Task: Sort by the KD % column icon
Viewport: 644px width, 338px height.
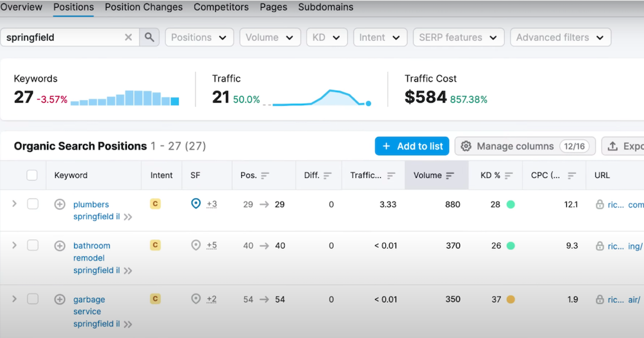Action: (509, 176)
